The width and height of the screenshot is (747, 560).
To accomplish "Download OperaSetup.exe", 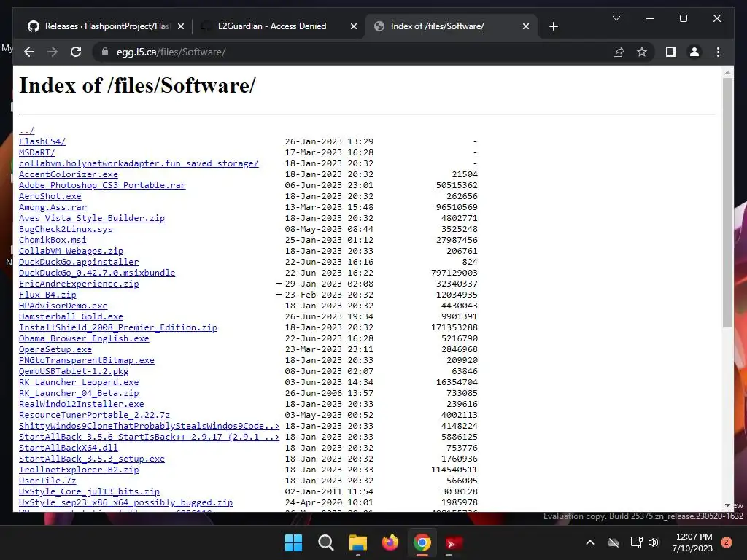I will (55, 349).
